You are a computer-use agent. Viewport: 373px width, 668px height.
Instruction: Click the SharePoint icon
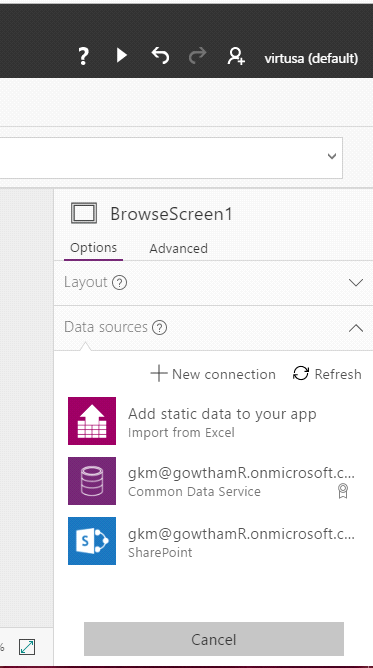pos(92,541)
